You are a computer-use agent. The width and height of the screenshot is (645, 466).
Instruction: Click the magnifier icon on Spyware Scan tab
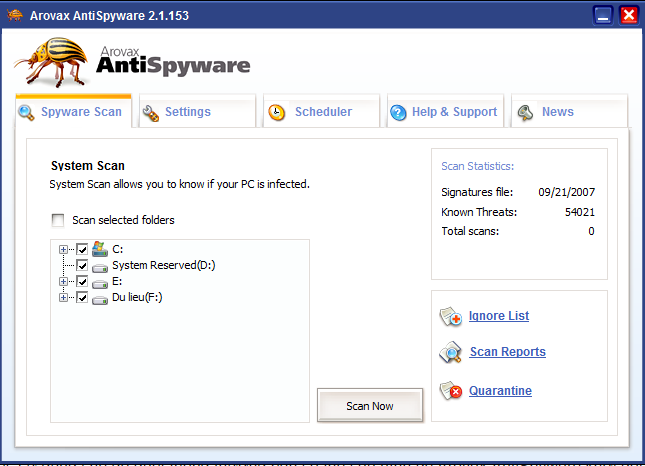tap(27, 112)
